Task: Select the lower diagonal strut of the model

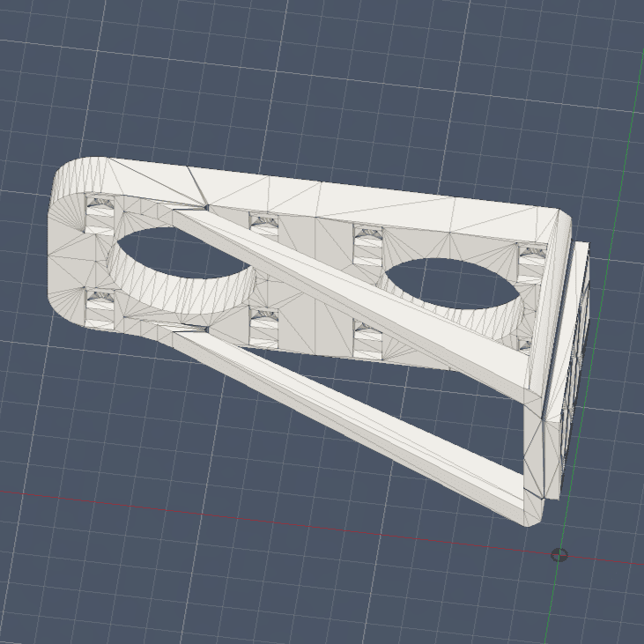Action: pos(352,412)
